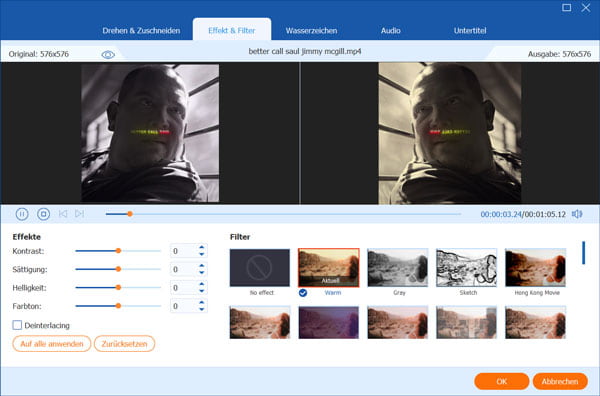Increase Kontrast value with up arrow
This screenshot has height=396, width=600.
tap(202, 248)
